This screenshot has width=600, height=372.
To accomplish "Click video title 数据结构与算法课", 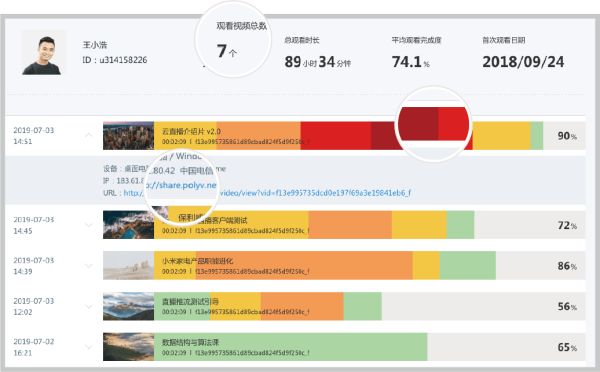I will (x=190, y=342).
